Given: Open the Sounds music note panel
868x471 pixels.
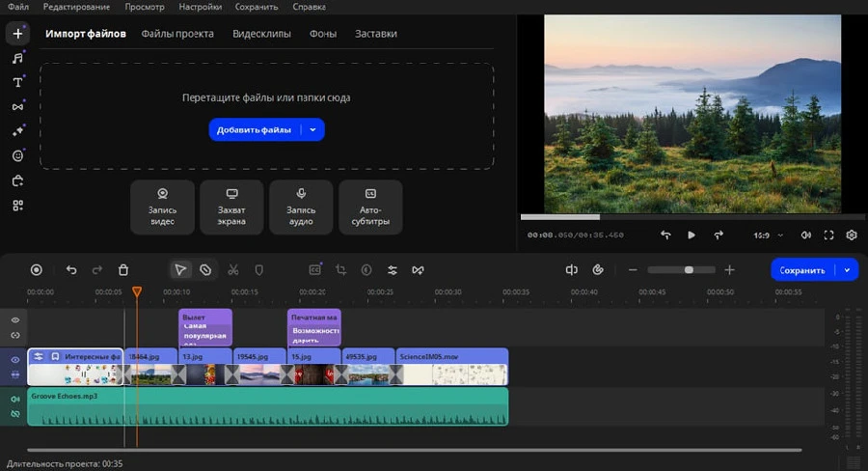Looking at the screenshot, I should [17, 58].
